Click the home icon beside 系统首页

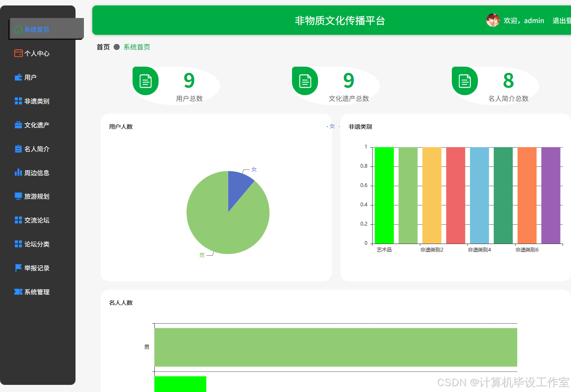18,29
